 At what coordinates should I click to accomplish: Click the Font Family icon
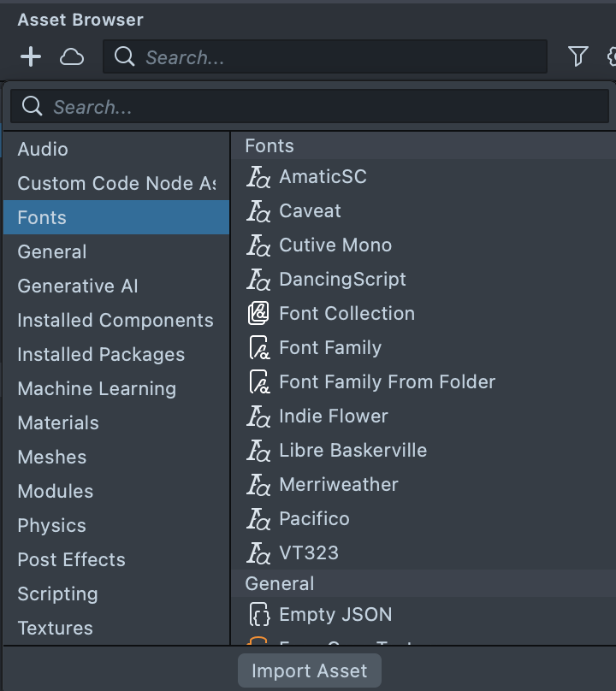coord(258,348)
